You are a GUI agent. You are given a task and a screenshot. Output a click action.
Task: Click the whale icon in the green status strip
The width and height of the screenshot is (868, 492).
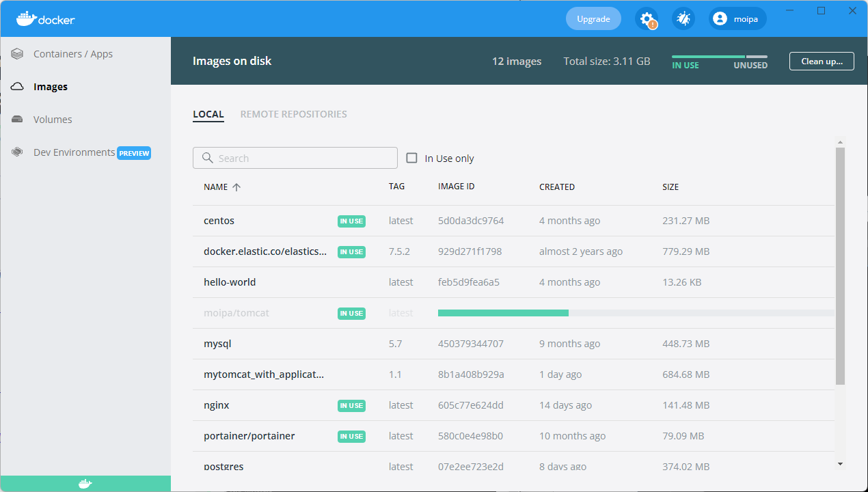pyautogui.click(x=85, y=484)
